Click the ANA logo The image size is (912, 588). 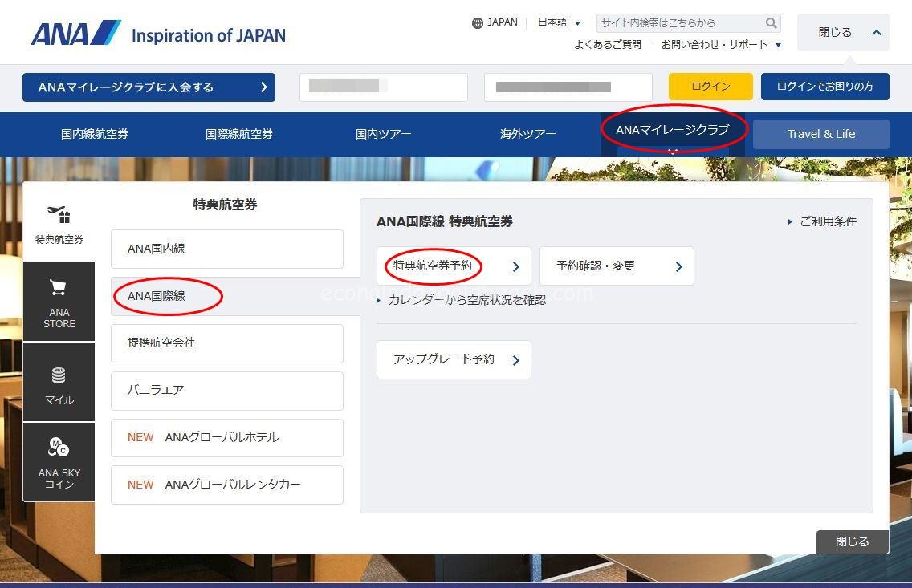coord(76,34)
